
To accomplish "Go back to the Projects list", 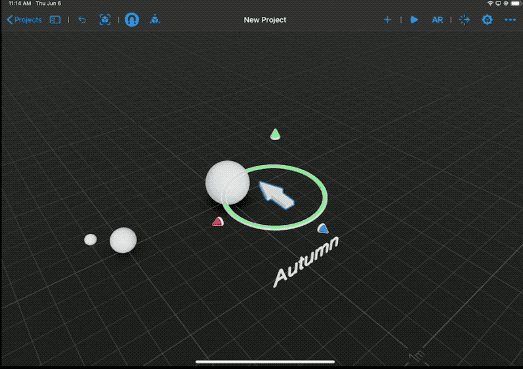I will pyautogui.click(x=24, y=20).
